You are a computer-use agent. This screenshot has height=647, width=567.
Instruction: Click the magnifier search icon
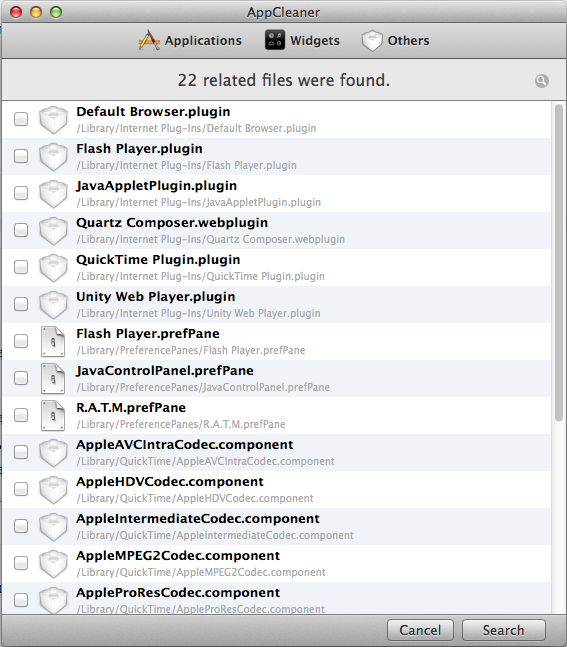(542, 80)
